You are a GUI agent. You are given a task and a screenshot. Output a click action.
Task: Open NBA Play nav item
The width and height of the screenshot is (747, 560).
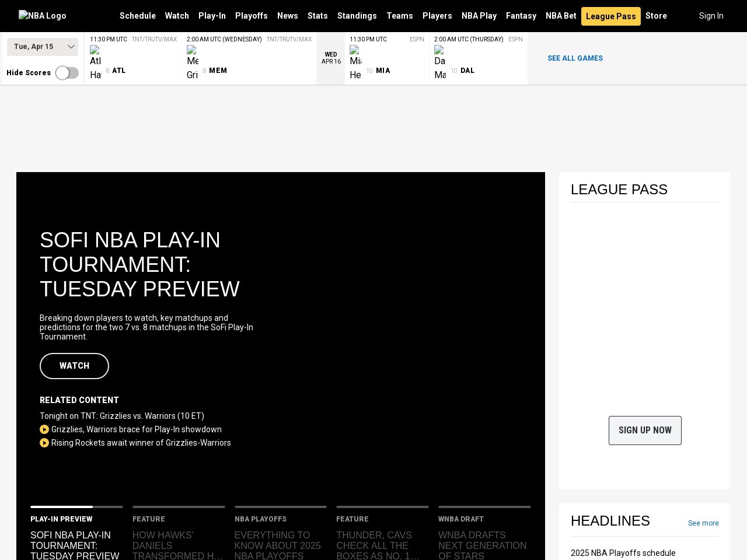click(479, 16)
